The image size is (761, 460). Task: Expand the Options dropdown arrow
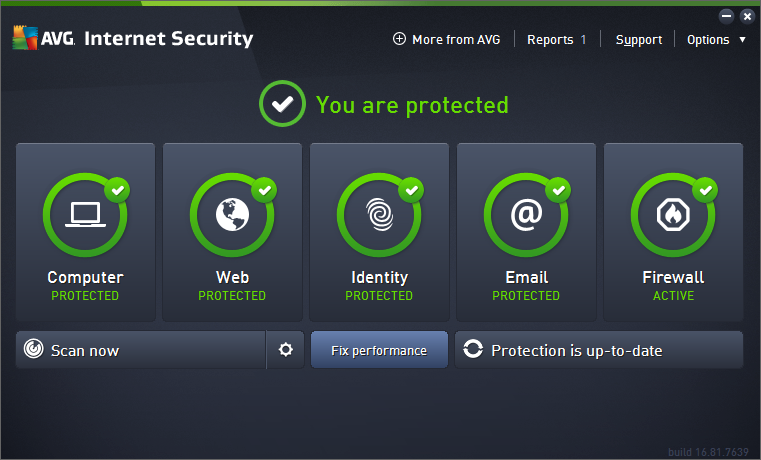point(742,40)
